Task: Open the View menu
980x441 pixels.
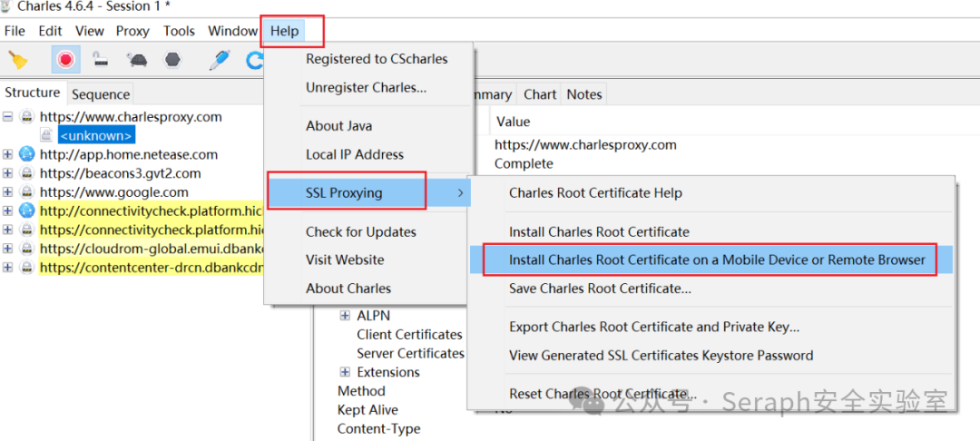Action: tap(89, 31)
